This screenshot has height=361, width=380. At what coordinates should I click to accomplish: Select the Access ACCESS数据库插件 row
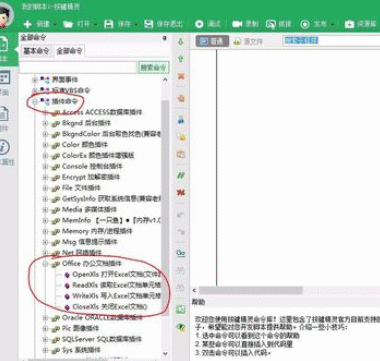point(97,112)
